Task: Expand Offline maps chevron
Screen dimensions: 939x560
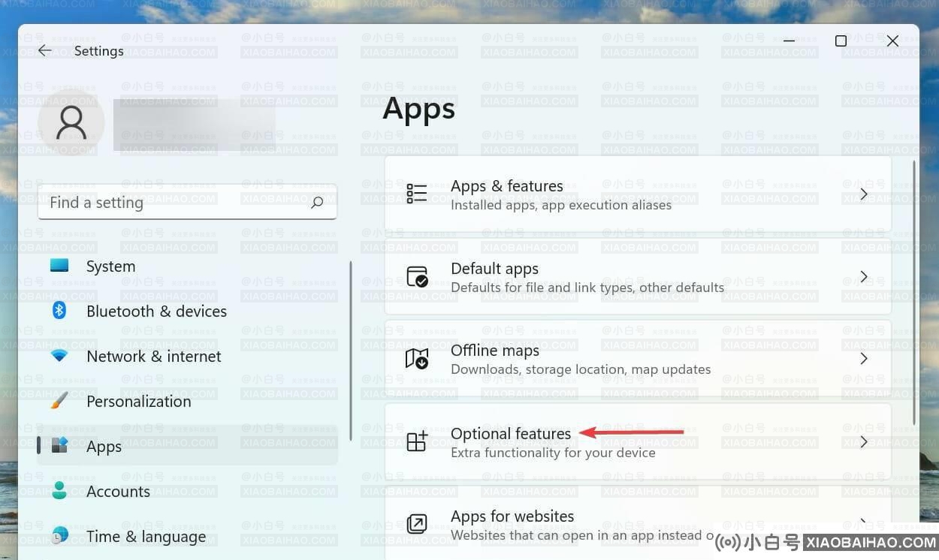Action: 864,359
